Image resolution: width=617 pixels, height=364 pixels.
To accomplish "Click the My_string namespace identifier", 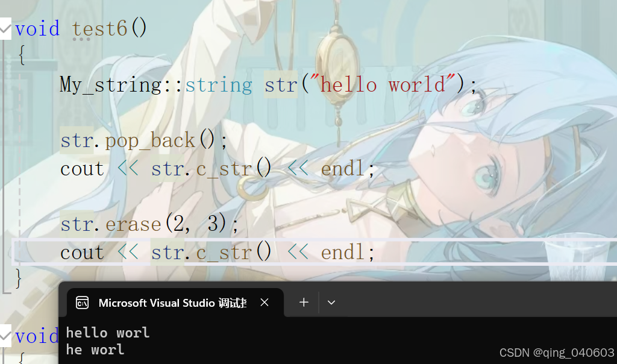I will [x=111, y=84].
